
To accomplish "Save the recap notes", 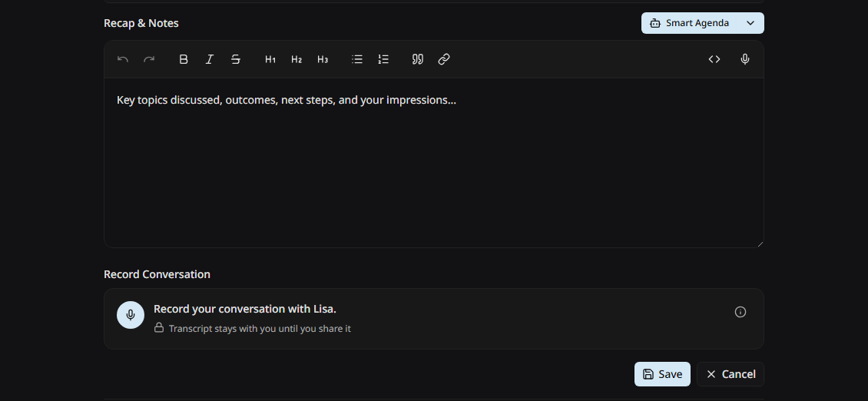I will pyautogui.click(x=662, y=374).
